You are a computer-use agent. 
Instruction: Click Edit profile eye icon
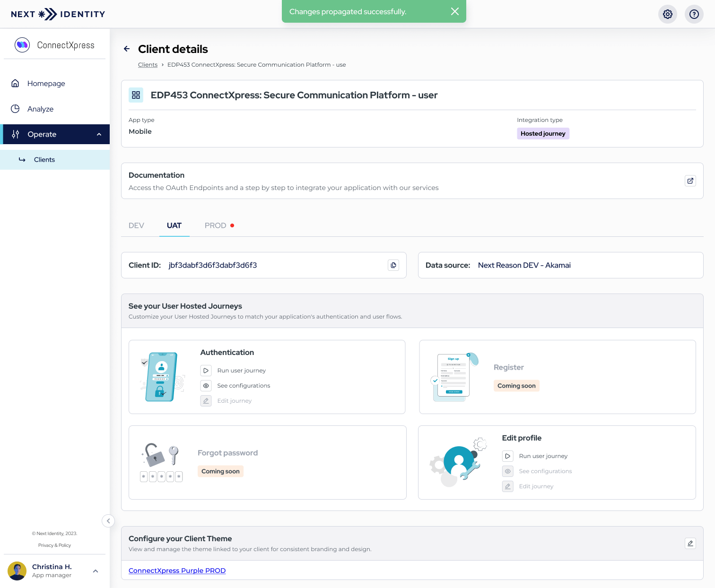coord(507,471)
